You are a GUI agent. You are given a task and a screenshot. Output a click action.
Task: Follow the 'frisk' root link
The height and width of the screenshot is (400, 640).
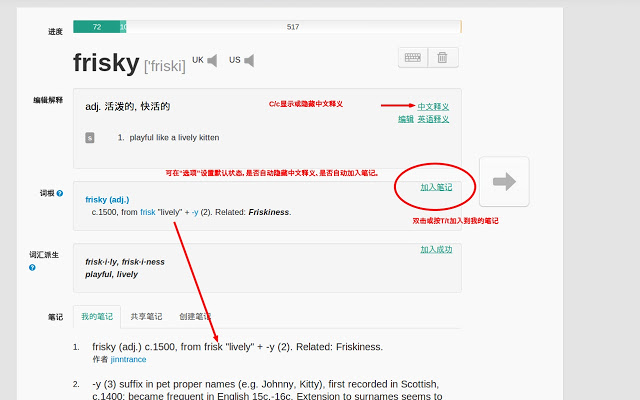(x=148, y=212)
